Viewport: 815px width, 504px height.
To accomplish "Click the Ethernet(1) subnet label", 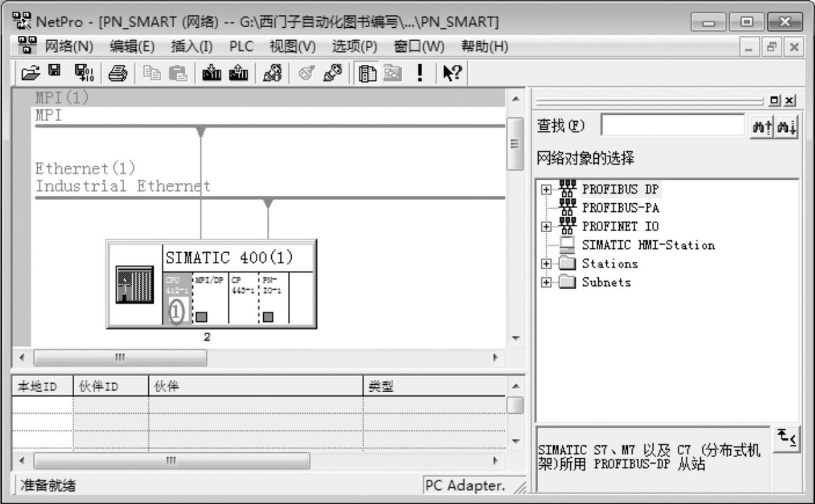I will coord(85,168).
